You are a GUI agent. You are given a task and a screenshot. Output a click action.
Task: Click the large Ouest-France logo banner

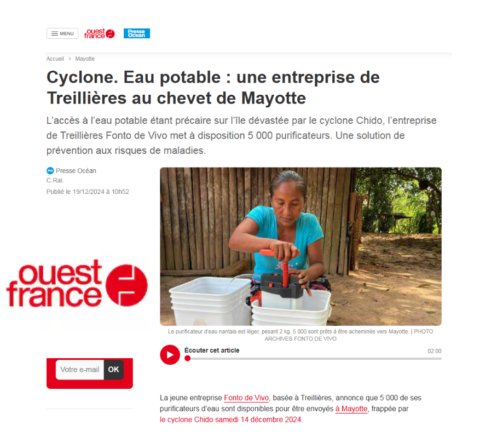pos(77,284)
